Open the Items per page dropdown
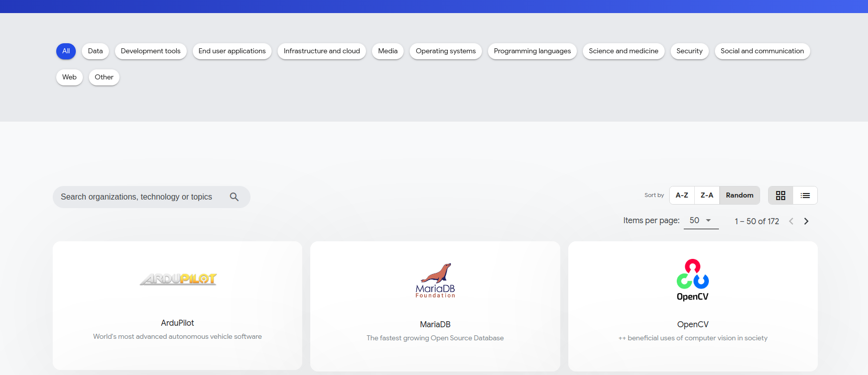The image size is (868, 375). pyautogui.click(x=701, y=221)
